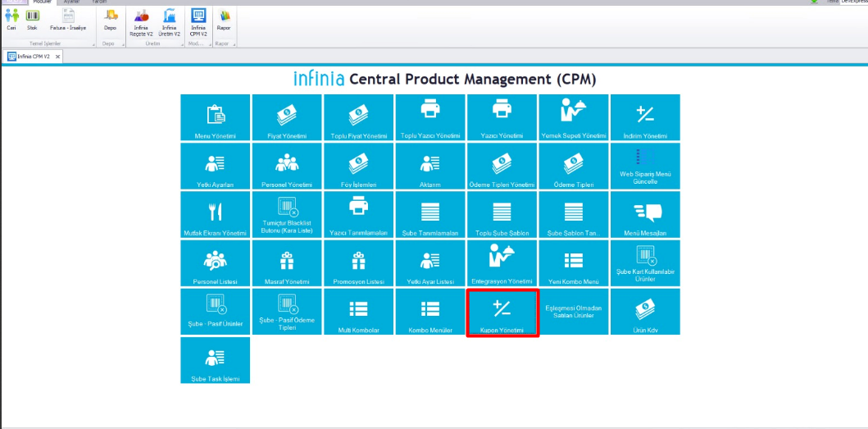The width and height of the screenshot is (868, 429).
Task: Open the Cari module in the ribbon
Action: point(11,20)
